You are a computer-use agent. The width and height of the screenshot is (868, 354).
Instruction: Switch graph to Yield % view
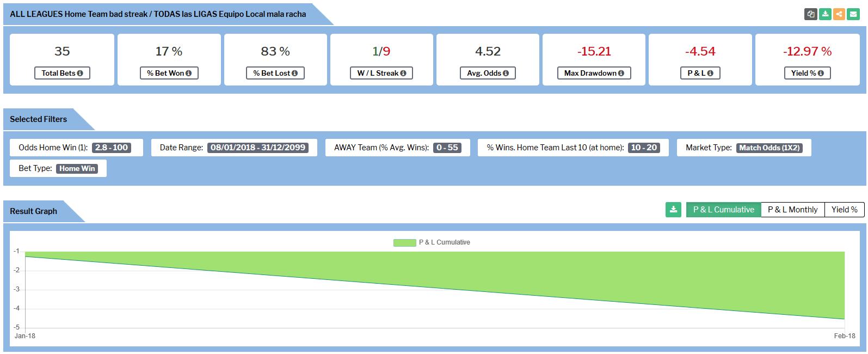pos(844,210)
